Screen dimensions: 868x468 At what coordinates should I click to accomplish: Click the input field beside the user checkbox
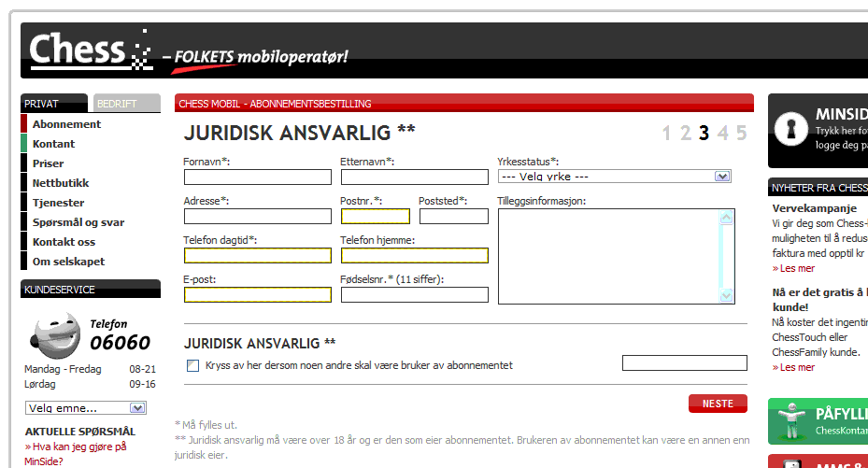click(685, 362)
